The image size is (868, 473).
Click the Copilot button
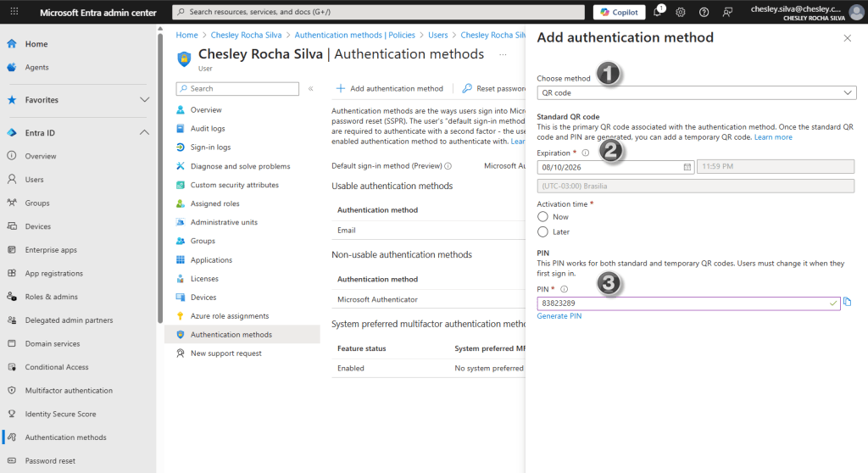click(x=619, y=12)
